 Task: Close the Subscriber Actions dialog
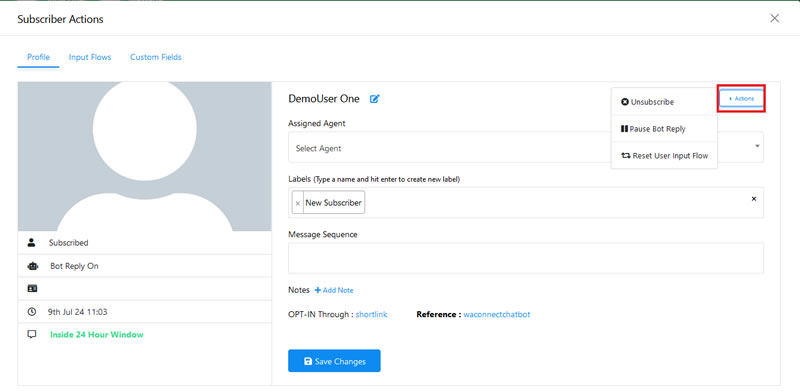(774, 18)
